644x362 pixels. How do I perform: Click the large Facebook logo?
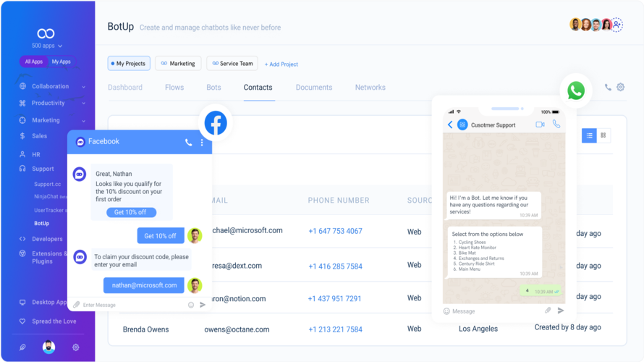(216, 123)
